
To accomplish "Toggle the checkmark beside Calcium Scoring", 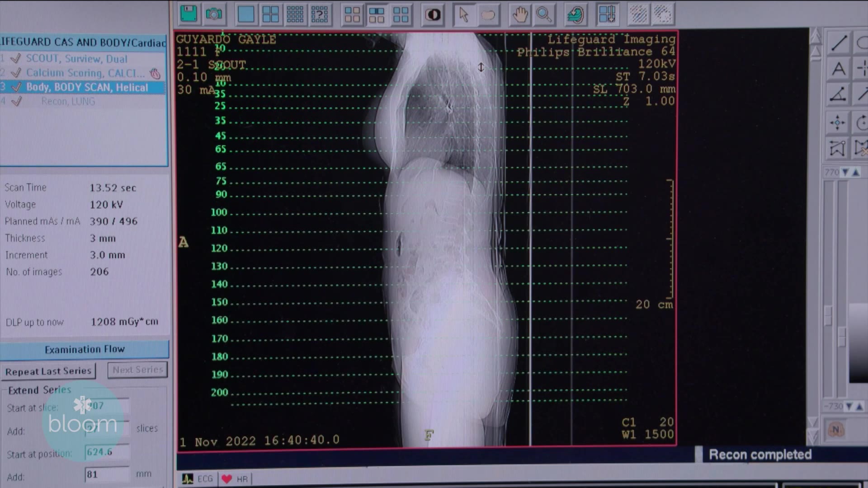I will tap(16, 73).
